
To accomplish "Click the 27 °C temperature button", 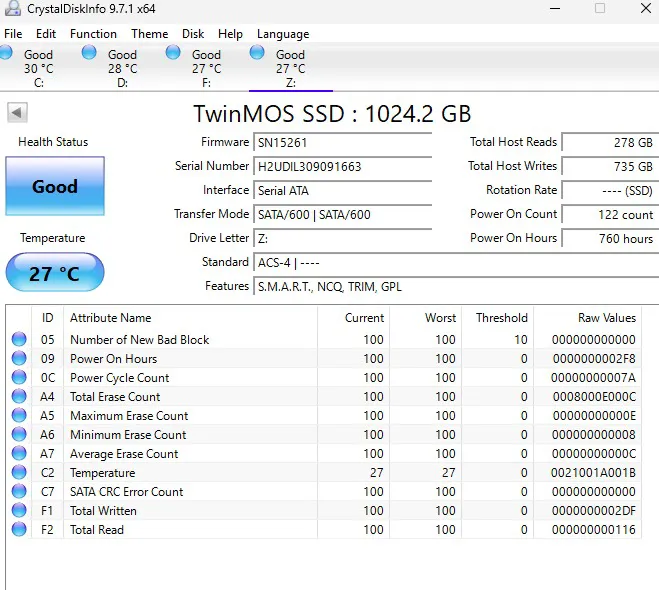I will click(x=55, y=273).
